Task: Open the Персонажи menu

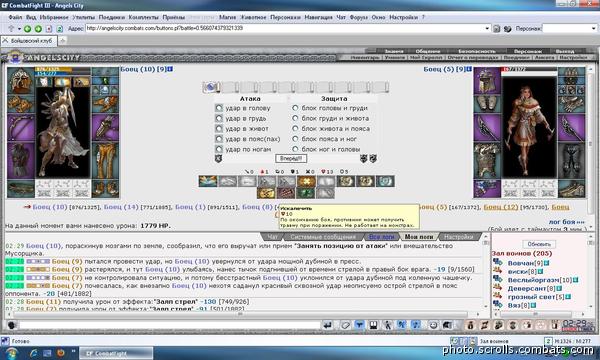Action: 285,17
